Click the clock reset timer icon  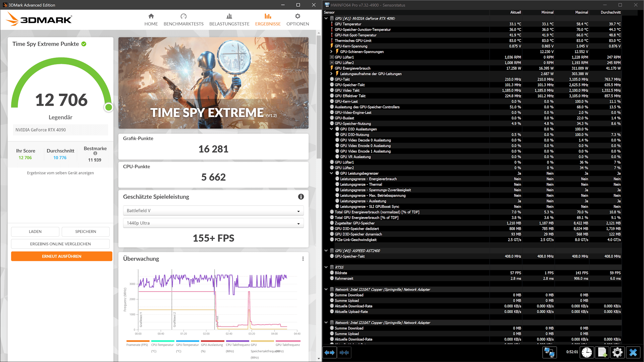587,353
